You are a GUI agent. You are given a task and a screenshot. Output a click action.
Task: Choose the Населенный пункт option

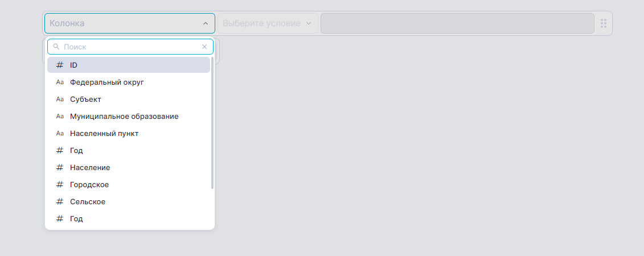104,134
